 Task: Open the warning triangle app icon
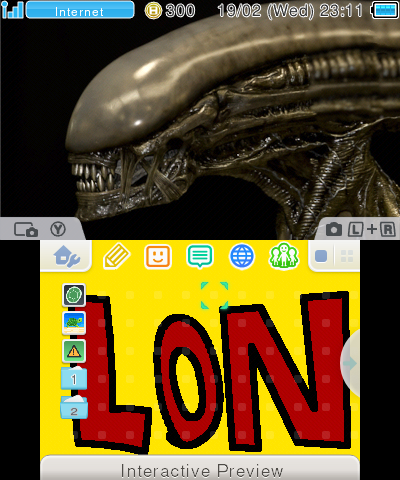click(74, 351)
